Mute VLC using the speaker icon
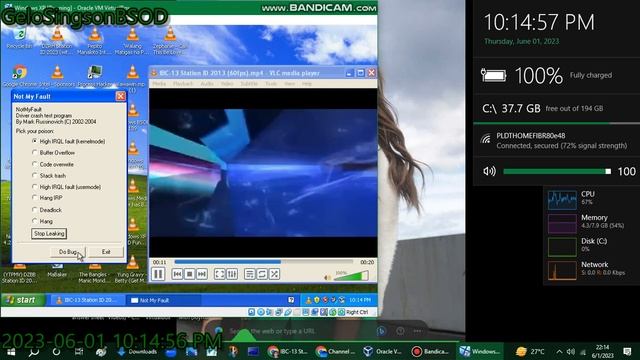 coord(327,278)
